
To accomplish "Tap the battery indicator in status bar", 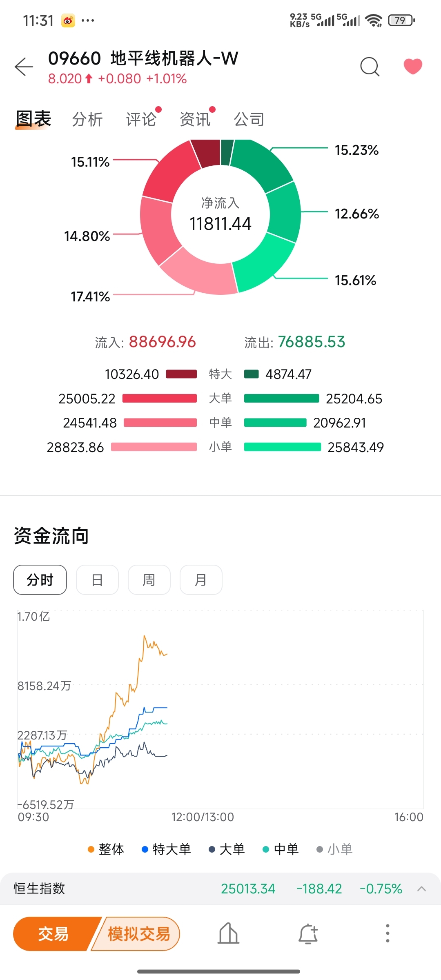I will pyautogui.click(x=401, y=20).
